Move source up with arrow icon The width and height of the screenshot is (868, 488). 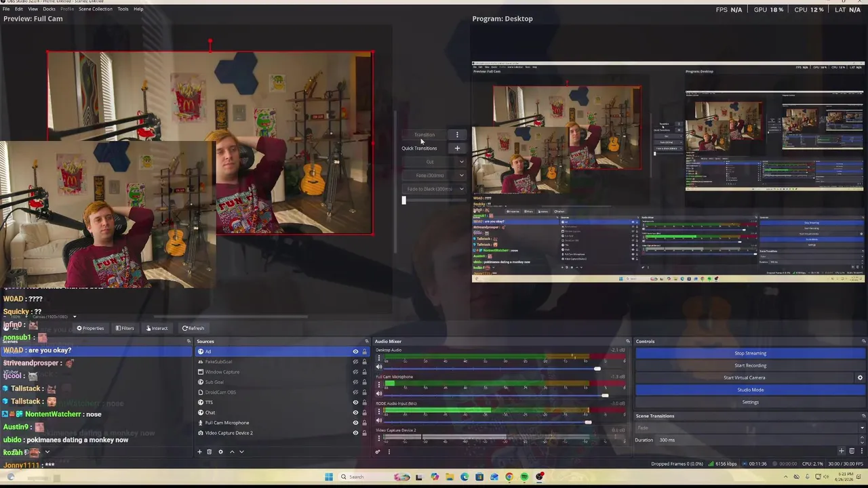232,451
